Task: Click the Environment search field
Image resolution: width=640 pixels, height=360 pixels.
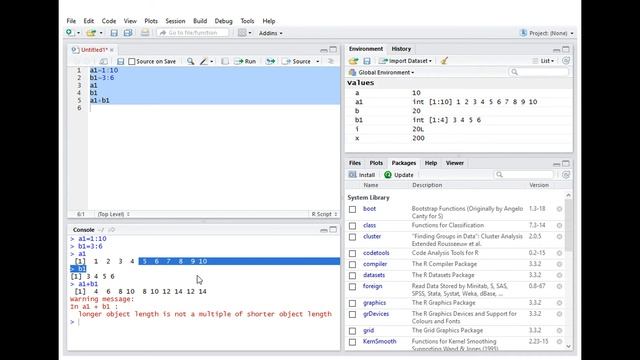Action: coord(539,72)
